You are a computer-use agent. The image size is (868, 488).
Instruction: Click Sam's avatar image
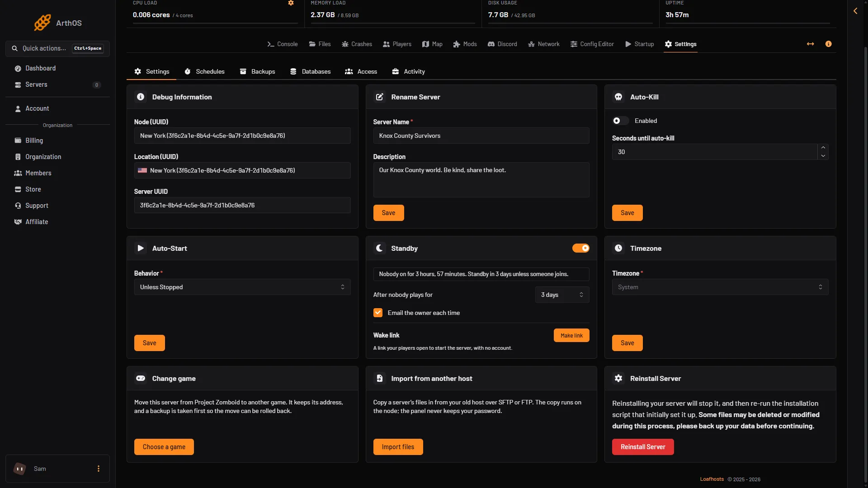(19, 469)
